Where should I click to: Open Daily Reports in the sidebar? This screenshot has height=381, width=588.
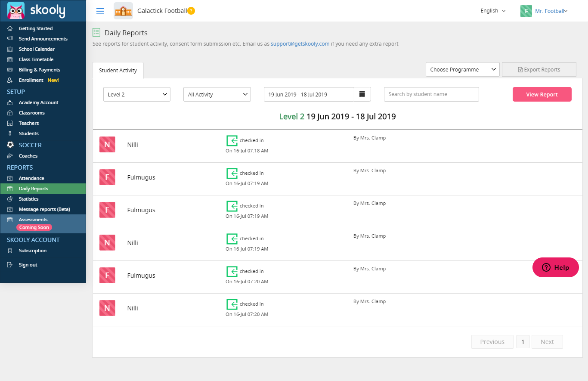(43, 189)
